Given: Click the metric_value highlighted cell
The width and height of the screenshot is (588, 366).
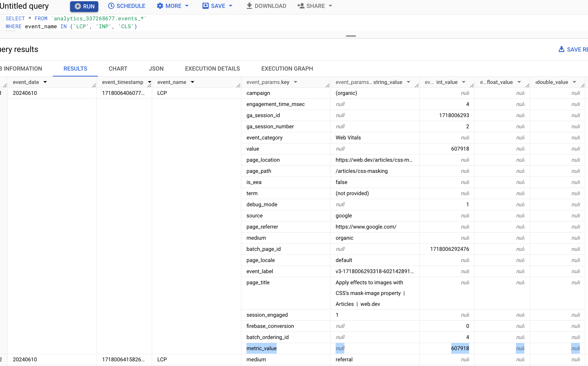Looking at the screenshot, I should [261, 348].
